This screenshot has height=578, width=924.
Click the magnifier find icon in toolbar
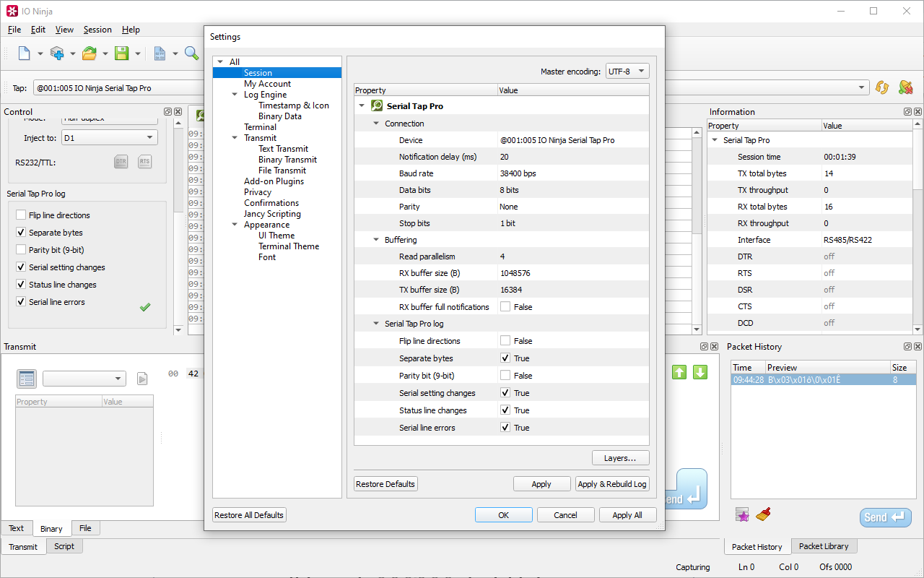click(x=191, y=53)
